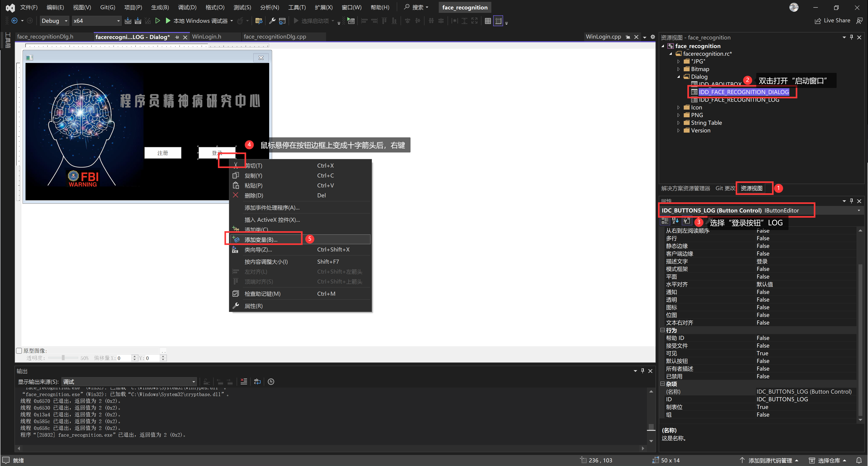868x466 pixels.
Task: Click clear all icon in output panel
Action: pyautogui.click(x=244, y=381)
